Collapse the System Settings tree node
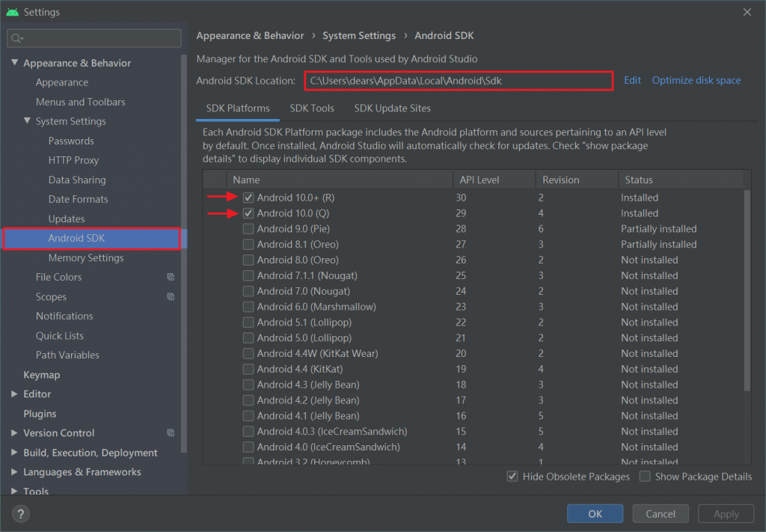 point(28,120)
